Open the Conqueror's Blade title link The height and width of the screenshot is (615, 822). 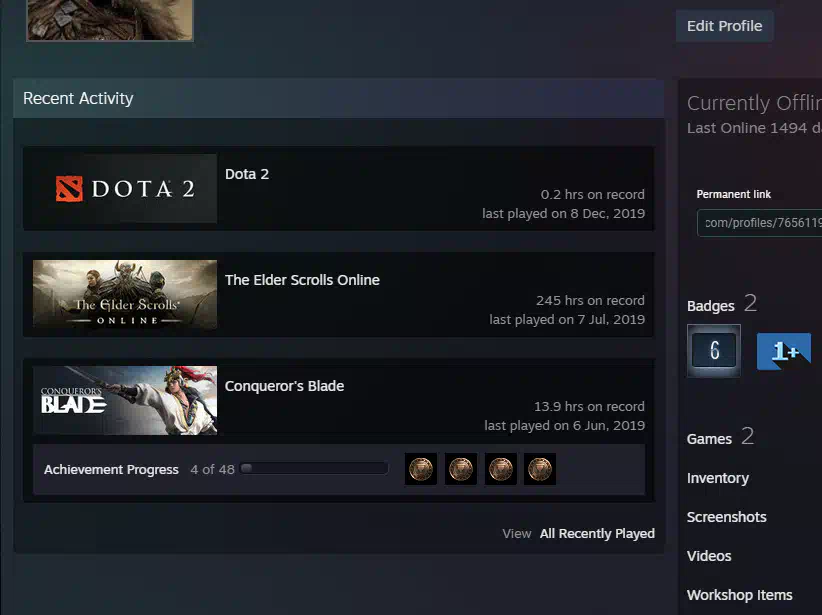coord(284,386)
